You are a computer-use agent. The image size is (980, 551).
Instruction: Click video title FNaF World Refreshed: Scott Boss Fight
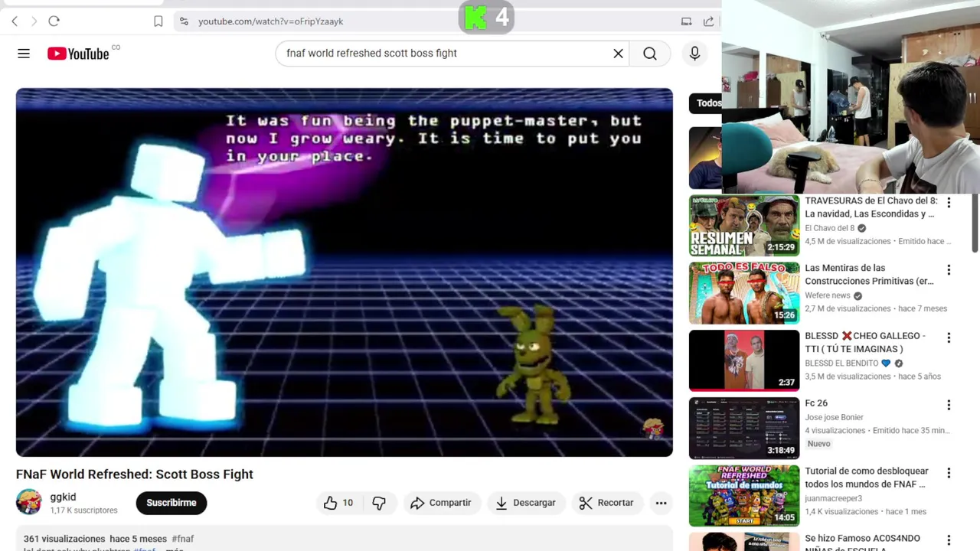(x=135, y=474)
